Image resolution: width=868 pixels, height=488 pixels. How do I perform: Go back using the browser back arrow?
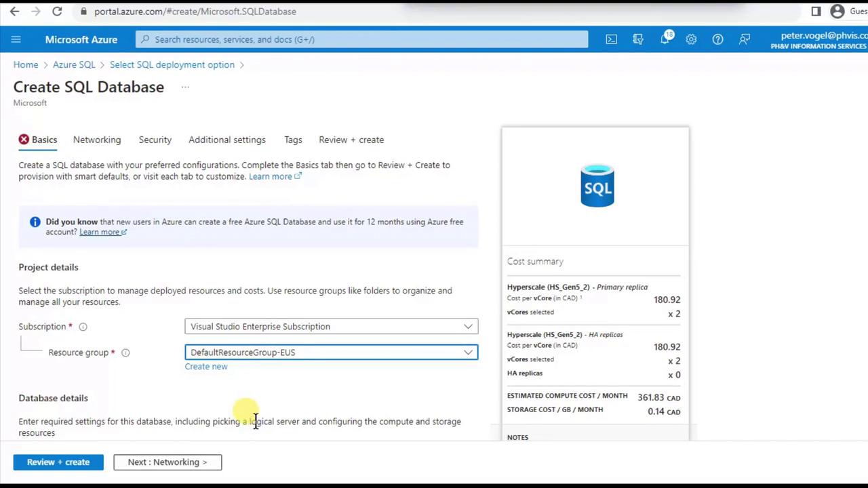coord(14,12)
